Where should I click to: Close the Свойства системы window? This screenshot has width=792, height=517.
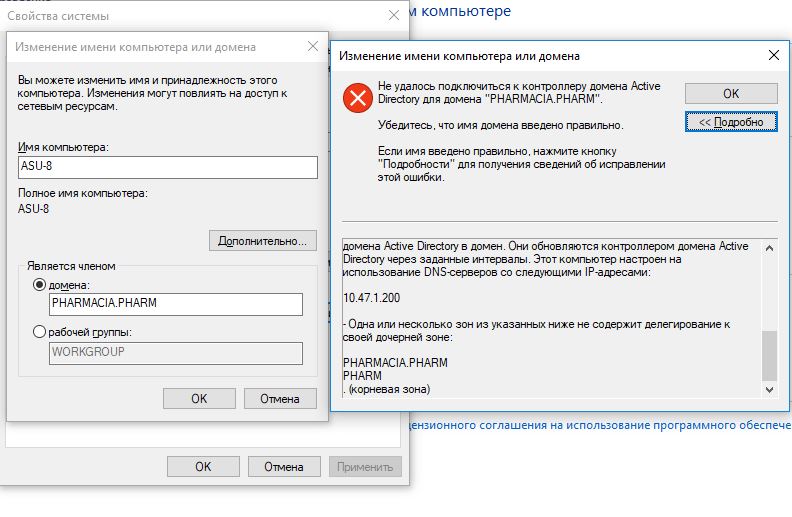(x=393, y=16)
